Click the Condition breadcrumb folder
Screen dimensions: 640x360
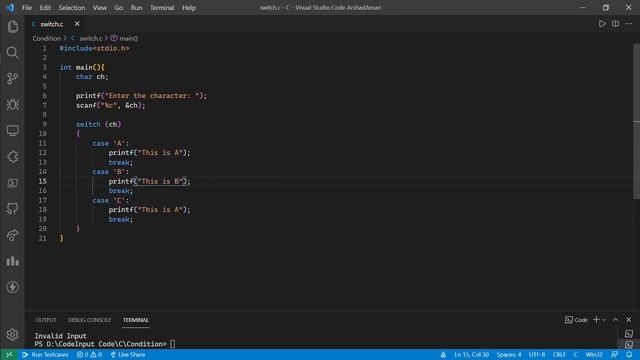point(47,38)
